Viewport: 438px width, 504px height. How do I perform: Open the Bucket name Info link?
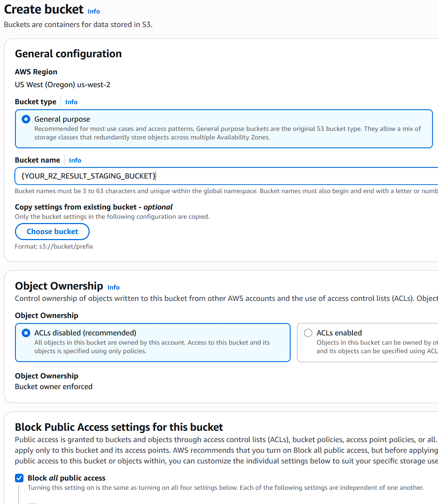(x=75, y=160)
